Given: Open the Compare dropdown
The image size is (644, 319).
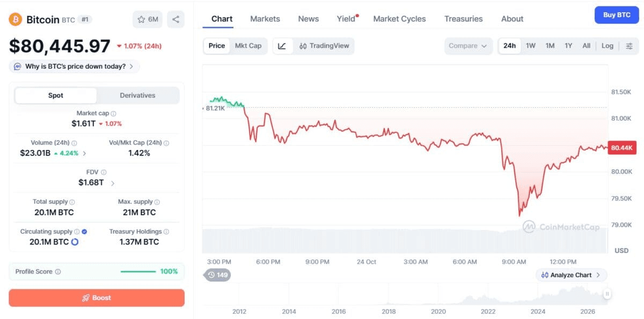Looking at the screenshot, I should [468, 46].
